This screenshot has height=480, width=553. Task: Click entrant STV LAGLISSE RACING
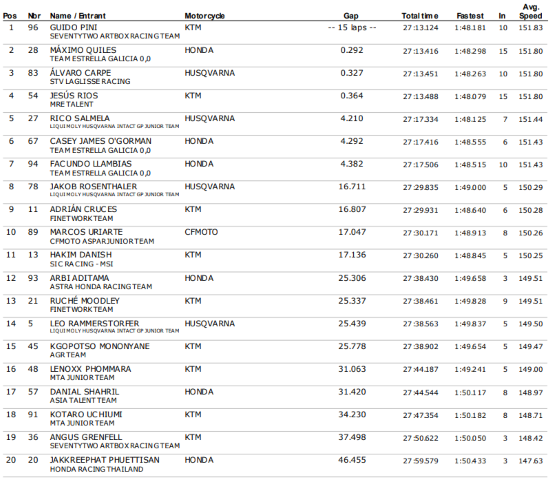90,81
